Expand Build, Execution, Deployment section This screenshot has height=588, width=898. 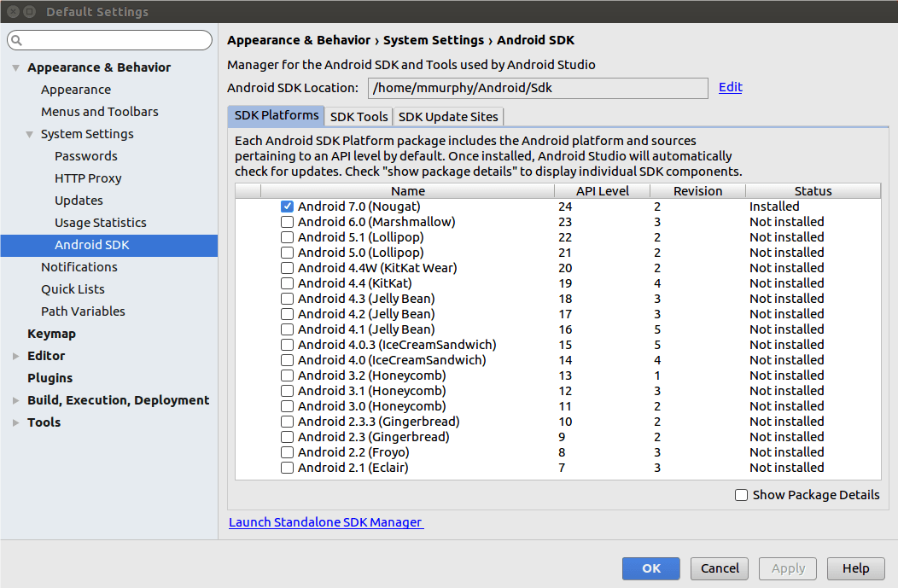point(15,400)
